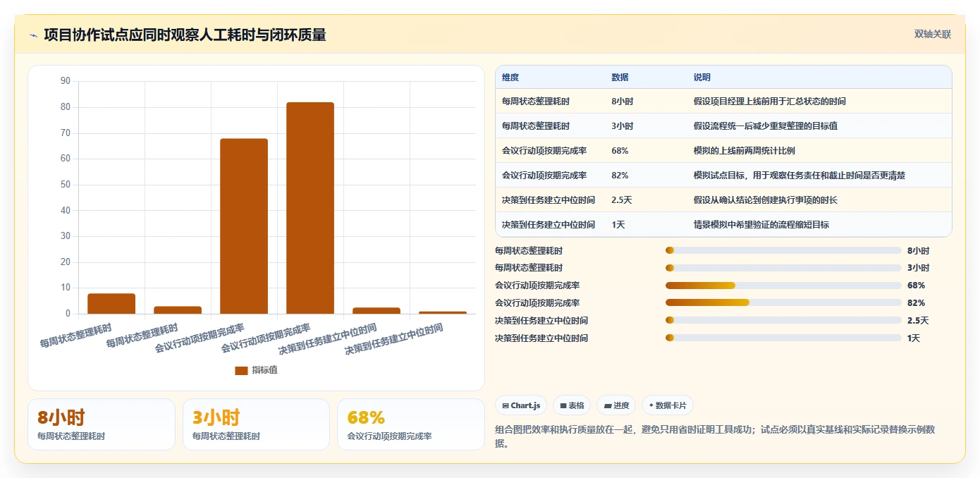The height and width of the screenshot is (478, 980).
Task: Click description 假设从确认结论到创建执行事项的时长
Action: [766, 200]
